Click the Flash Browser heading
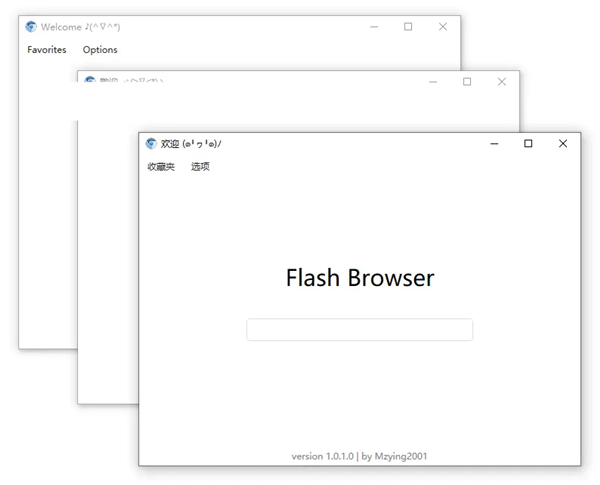The image size is (600, 485). 360,277
